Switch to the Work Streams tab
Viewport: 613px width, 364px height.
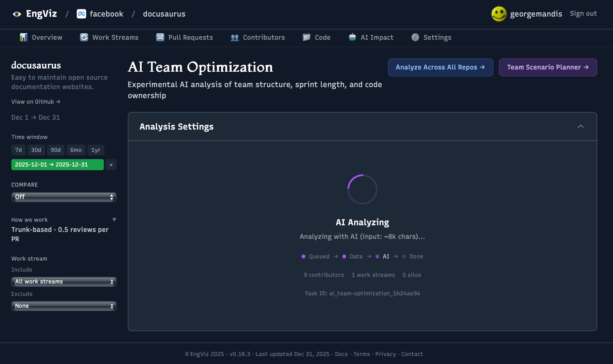(x=109, y=37)
